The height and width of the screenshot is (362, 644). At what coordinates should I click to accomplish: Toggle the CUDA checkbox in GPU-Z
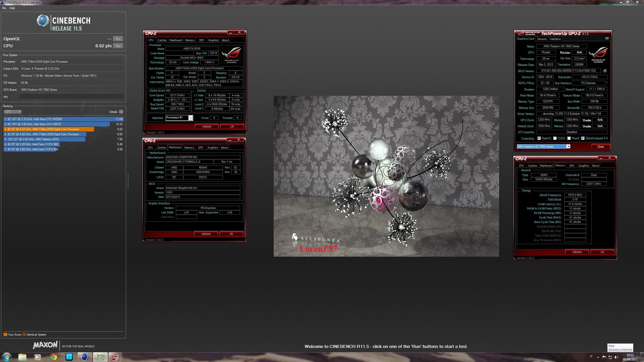555,138
